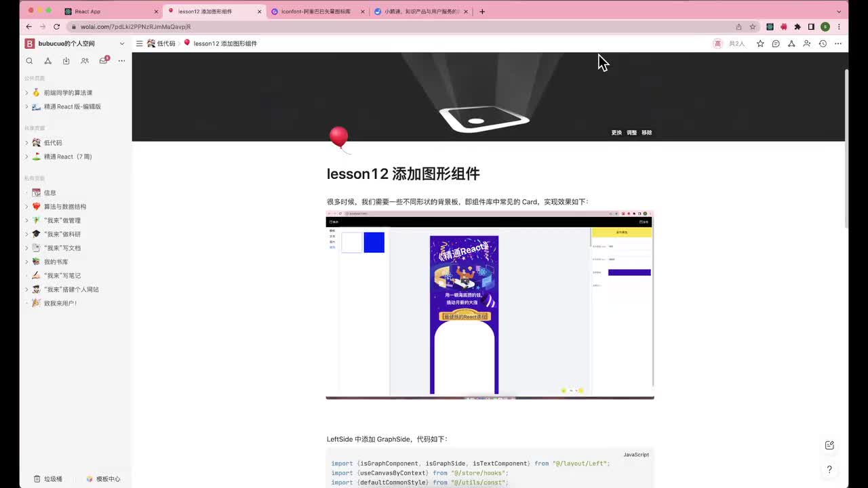Open the page graph icon in top bar

(791, 43)
